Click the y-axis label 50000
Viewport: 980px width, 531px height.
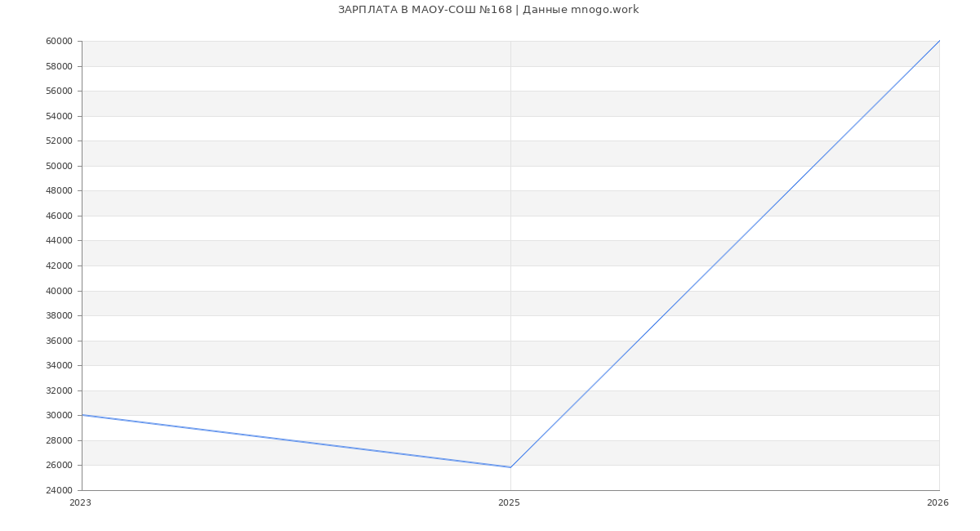60,166
